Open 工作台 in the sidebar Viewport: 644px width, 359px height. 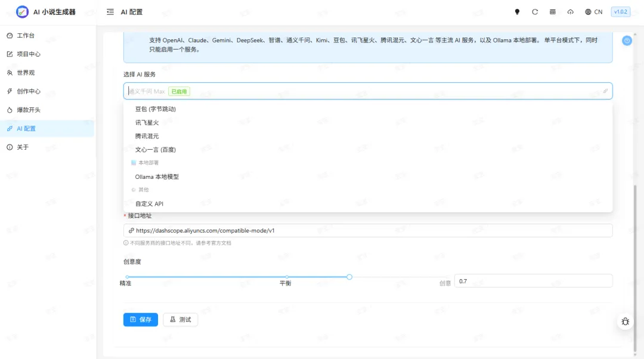pyautogui.click(x=47, y=35)
